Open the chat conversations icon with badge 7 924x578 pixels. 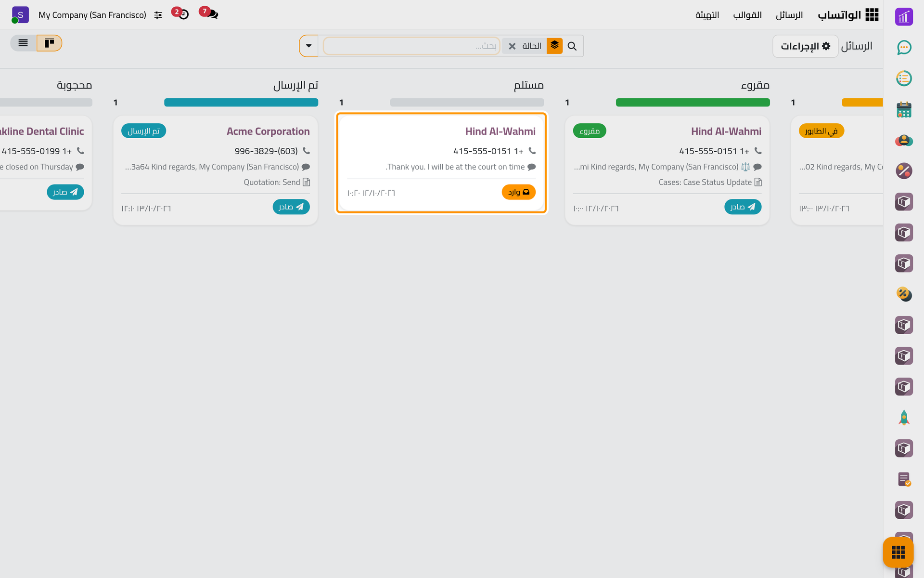[x=210, y=14]
